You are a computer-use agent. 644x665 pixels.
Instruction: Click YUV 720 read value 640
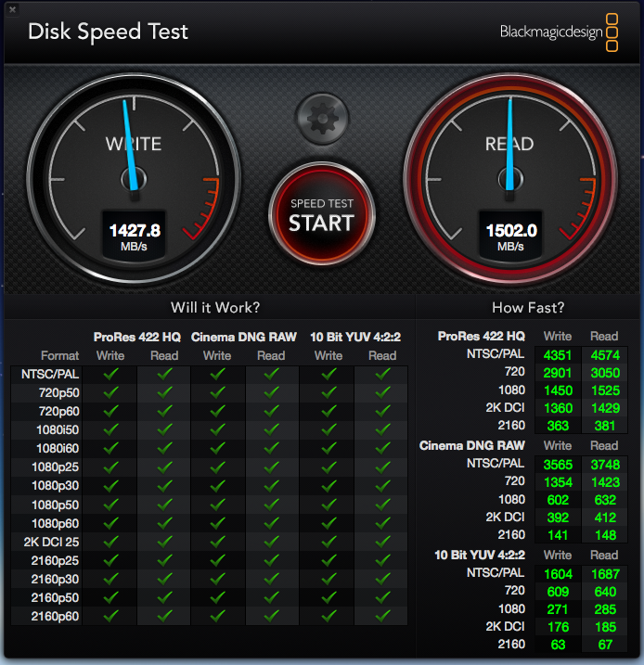coord(605,592)
